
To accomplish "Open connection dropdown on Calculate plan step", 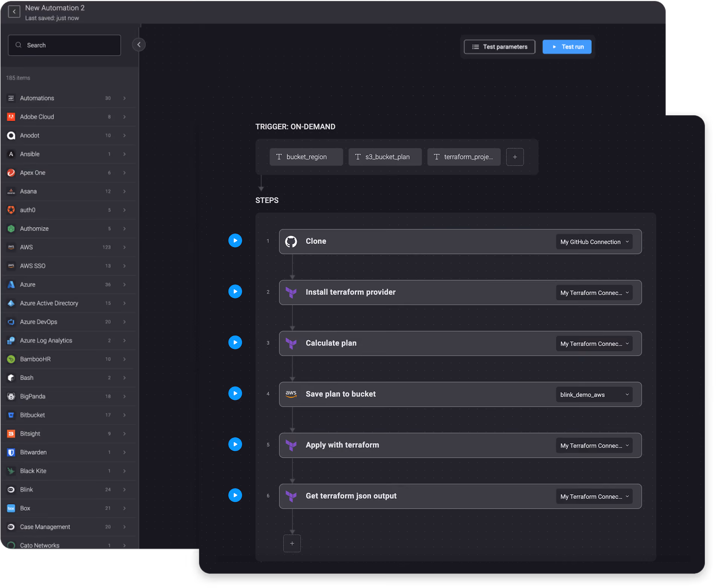I will pos(594,344).
